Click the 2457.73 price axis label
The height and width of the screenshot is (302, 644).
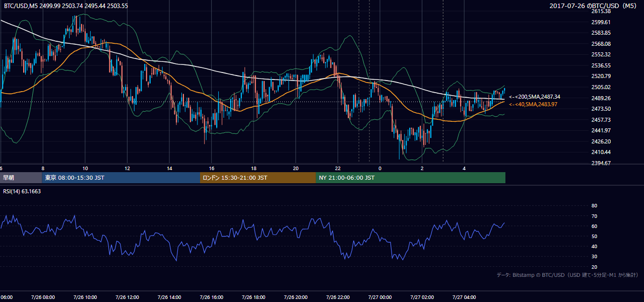point(601,120)
